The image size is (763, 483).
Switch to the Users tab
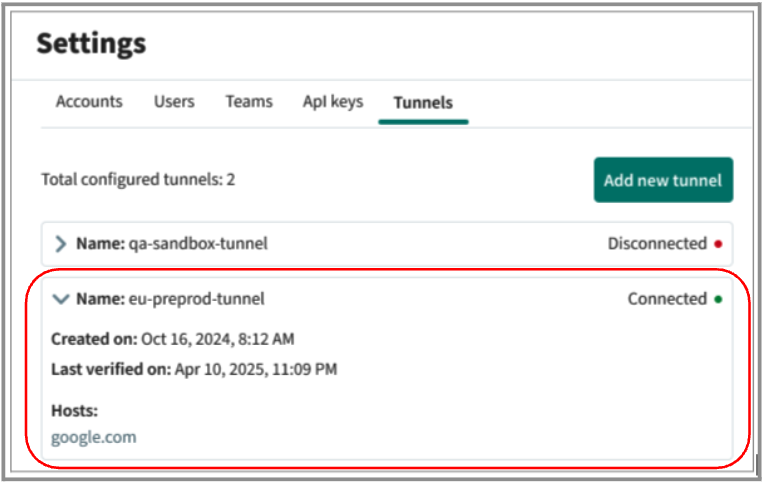pos(174,102)
